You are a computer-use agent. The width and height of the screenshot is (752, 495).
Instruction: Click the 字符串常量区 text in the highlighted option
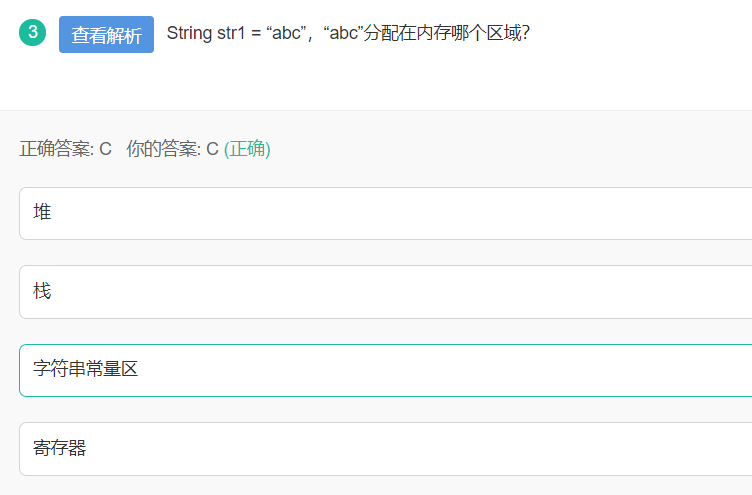pos(85,369)
